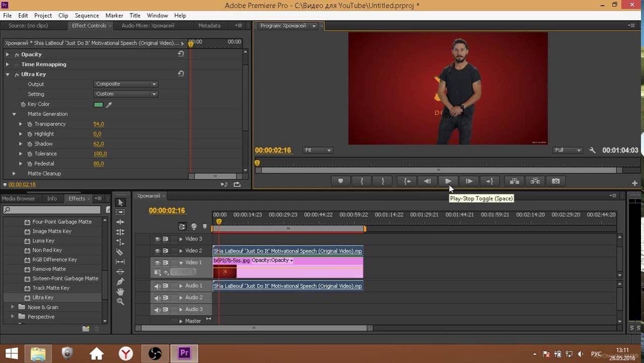Select the bePIj7b-5ss.jpg clip thumbnail
Screen dimensions: 644x363
[225, 272]
